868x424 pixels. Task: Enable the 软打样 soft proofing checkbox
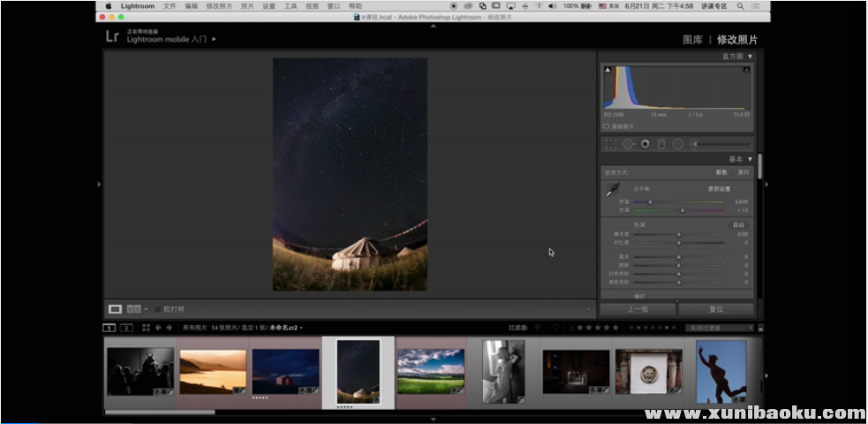[158, 309]
